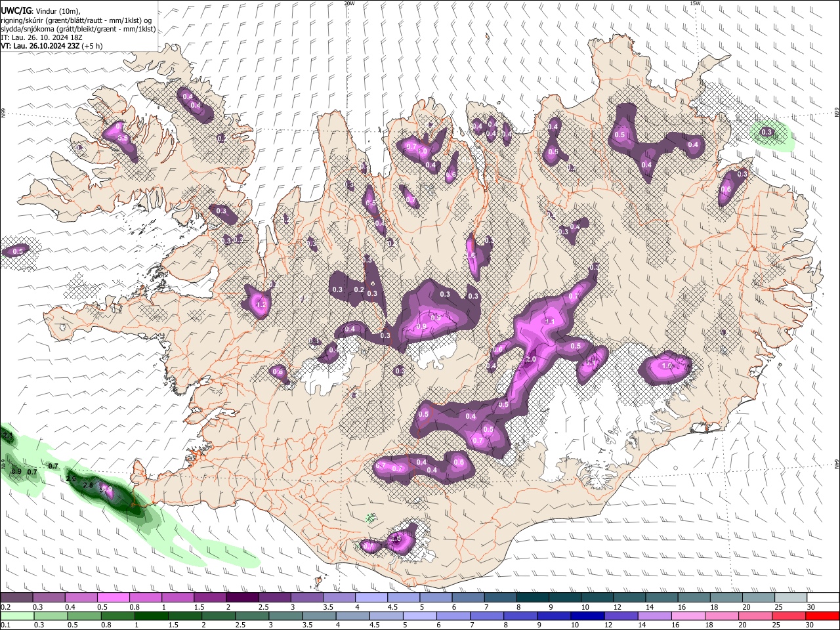Click the '2.1' value at southwest rain band tip
Image resolution: width=840 pixels, height=630 pixels.
[x=7, y=436]
